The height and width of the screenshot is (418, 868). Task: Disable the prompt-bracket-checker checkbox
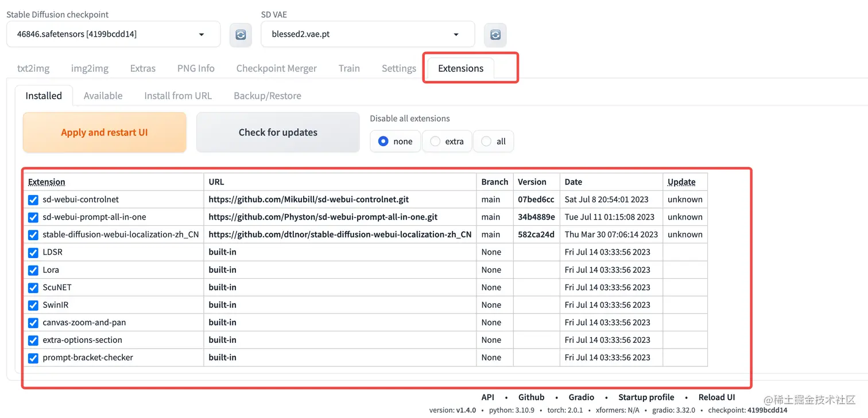[x=33, y=358]
